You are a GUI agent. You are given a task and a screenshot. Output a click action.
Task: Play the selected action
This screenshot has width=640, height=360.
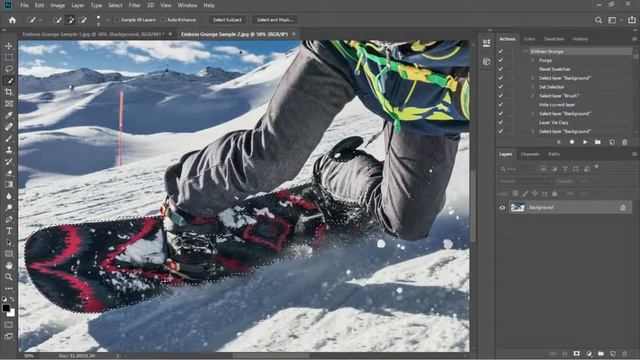[585, 142]
